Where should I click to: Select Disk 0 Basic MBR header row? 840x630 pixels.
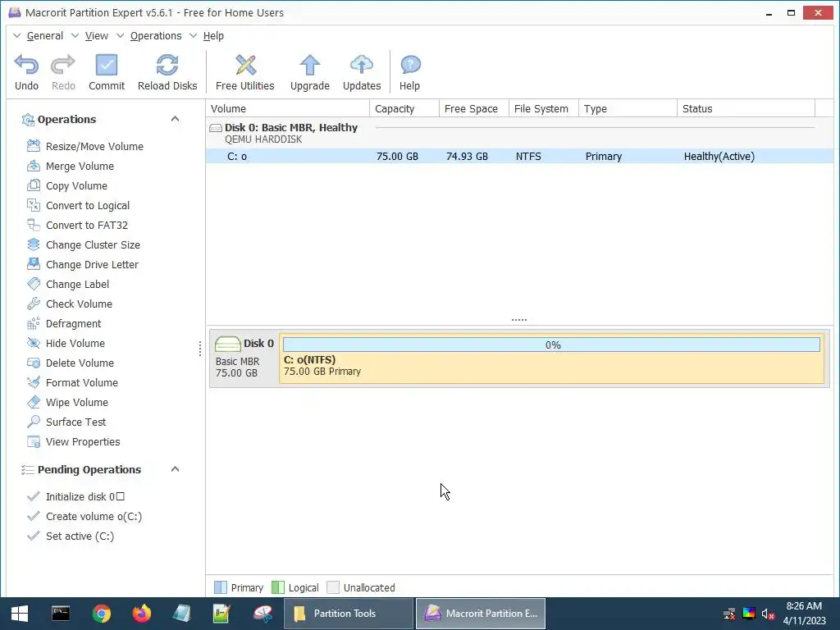point(519,133)
